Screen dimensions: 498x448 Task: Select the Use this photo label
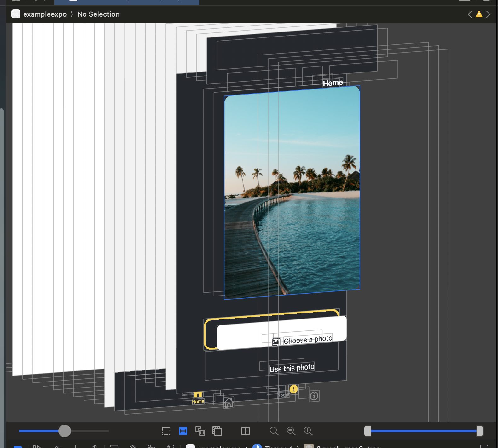tap(292, 368)
